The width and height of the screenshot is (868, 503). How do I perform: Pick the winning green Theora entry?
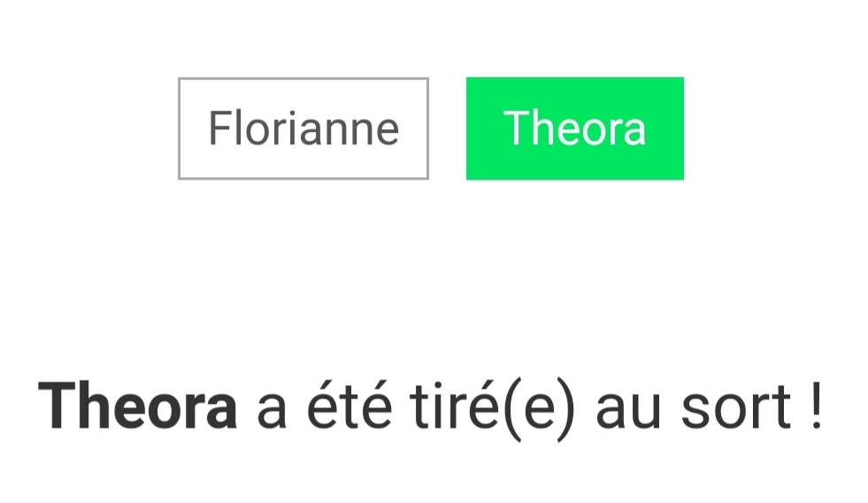click(x=574, y=129)
